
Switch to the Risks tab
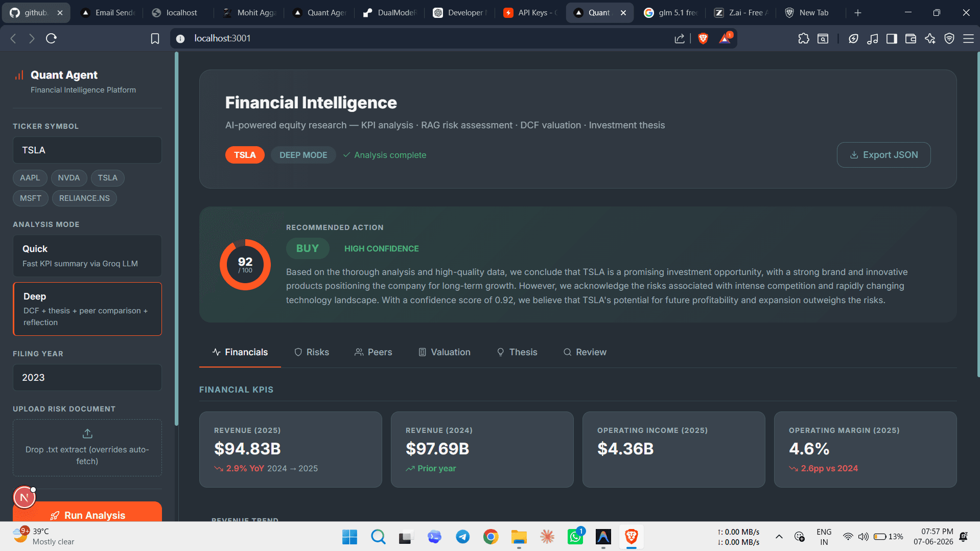point(312,352)
